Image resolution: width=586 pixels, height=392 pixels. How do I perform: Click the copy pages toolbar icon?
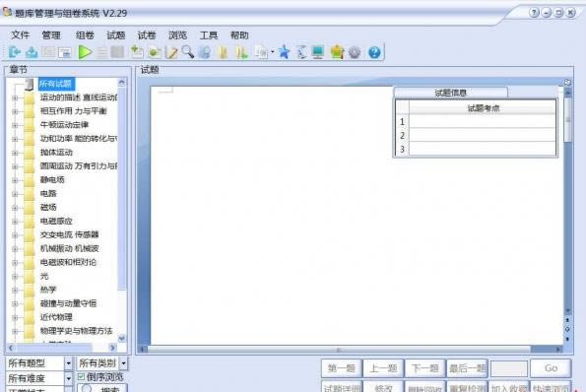coord(261,52)
